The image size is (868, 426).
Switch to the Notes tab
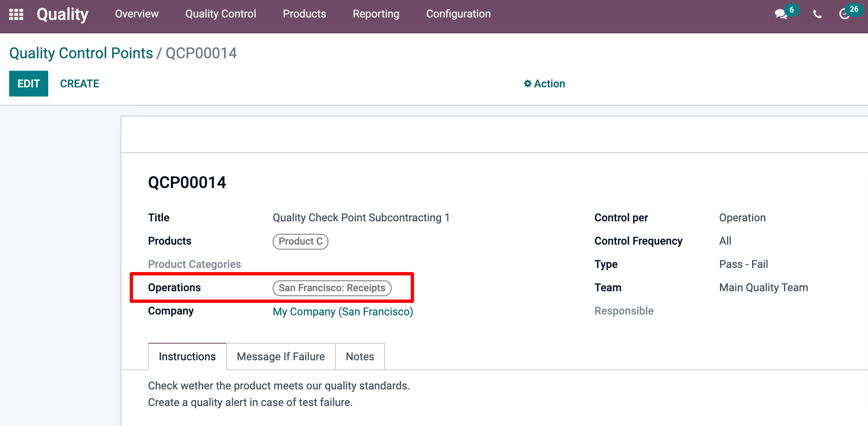point(360,357)
